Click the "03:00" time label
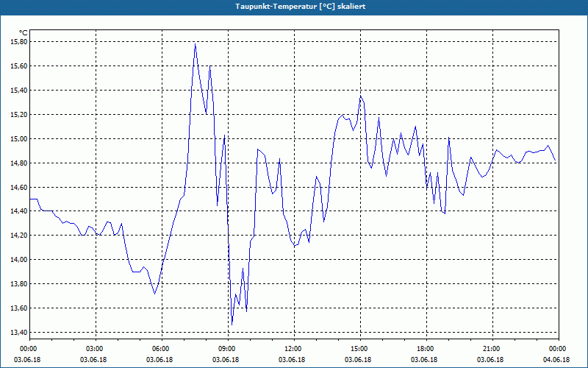Screen dimensions: 588x368 coord(96,349)
